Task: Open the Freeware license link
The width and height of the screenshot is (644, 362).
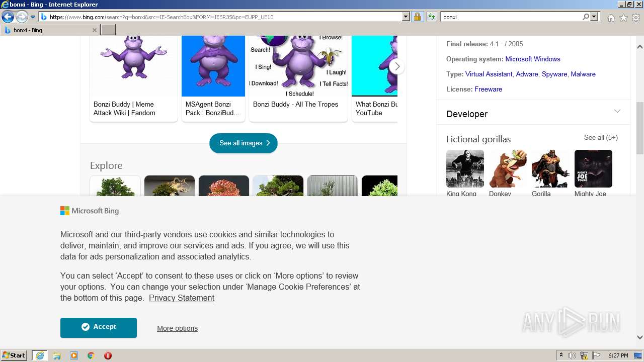Action: [x=488, y=89]
